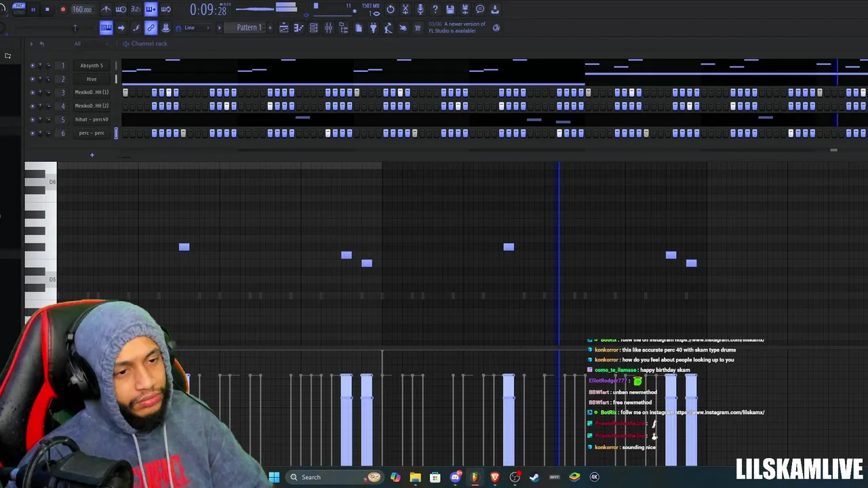Open the playlist view icon
This screenshot has height=488, width=868.
[284, 28]
